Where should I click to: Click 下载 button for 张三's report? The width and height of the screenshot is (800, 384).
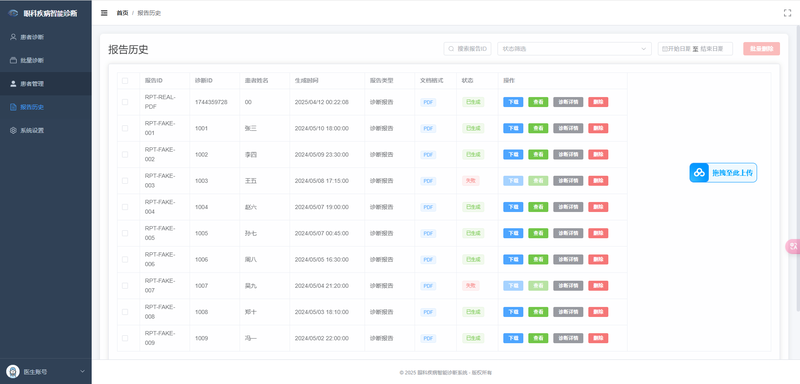coord(513,128)
